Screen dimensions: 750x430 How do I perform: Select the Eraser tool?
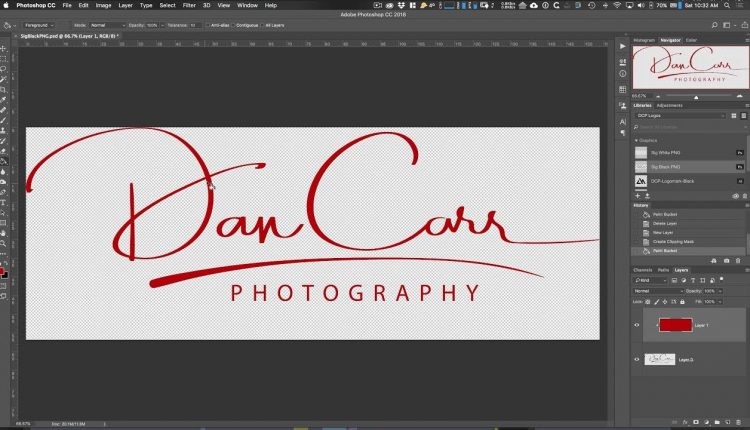[x=3, y=151]
